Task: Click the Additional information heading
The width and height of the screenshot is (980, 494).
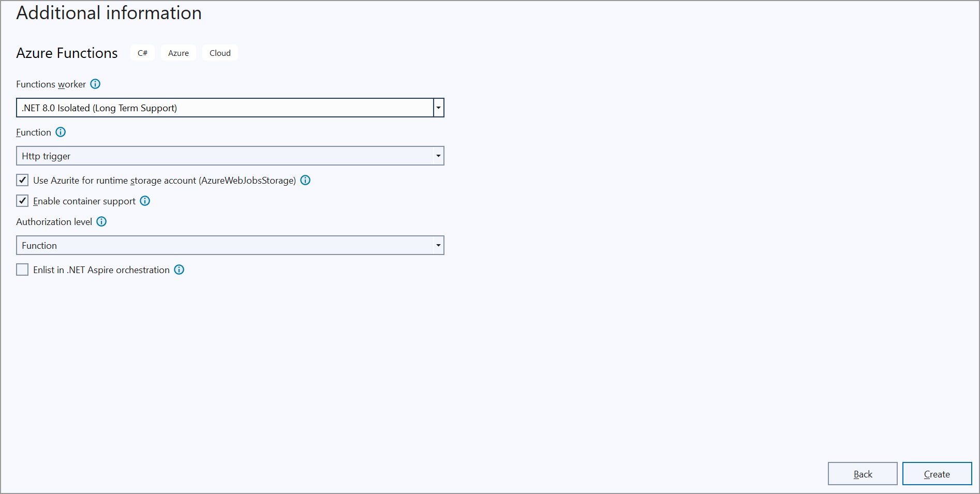Action: click(109, 13)
